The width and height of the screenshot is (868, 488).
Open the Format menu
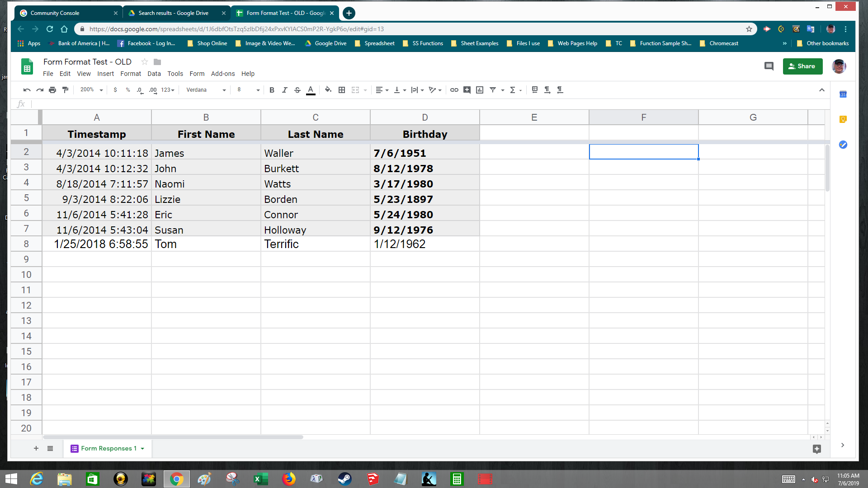point(130,74)
